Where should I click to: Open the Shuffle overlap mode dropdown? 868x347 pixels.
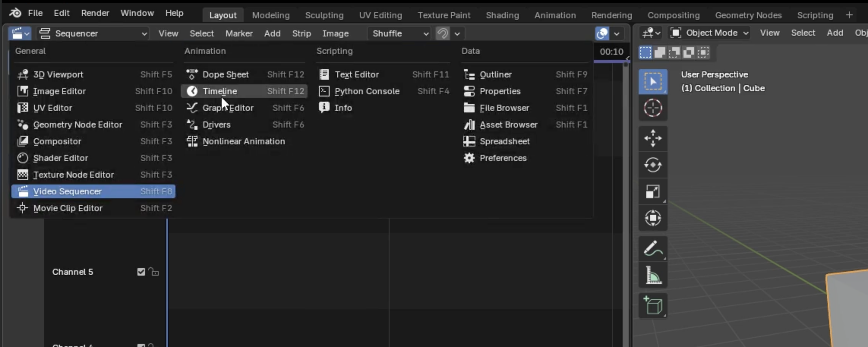(x=399, y=33)
